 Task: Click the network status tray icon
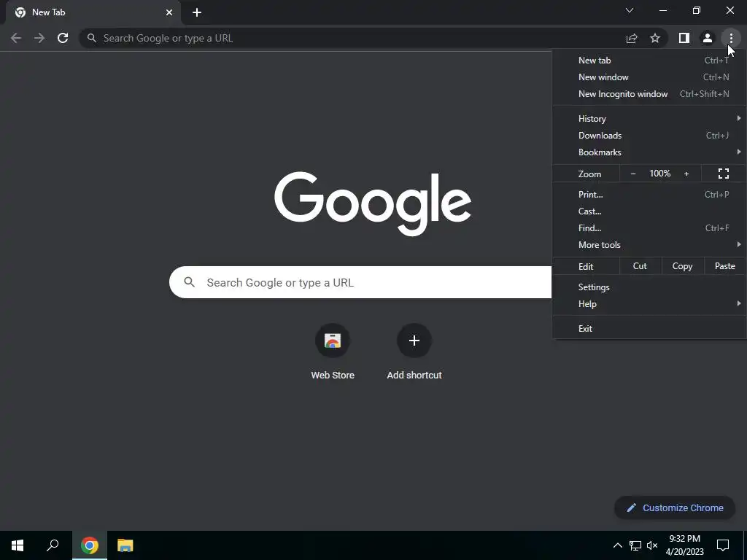[635, 545]
